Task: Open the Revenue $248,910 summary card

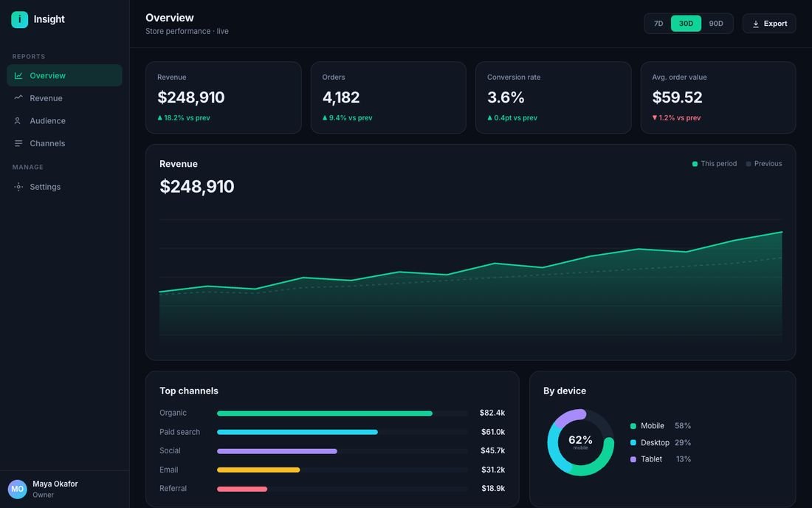Action: click(x=223, y=98)
